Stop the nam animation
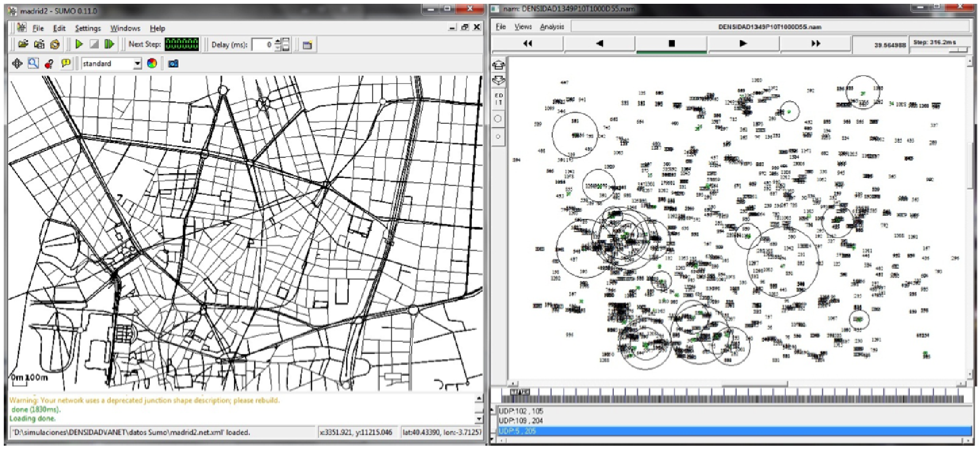 point(671,43)
